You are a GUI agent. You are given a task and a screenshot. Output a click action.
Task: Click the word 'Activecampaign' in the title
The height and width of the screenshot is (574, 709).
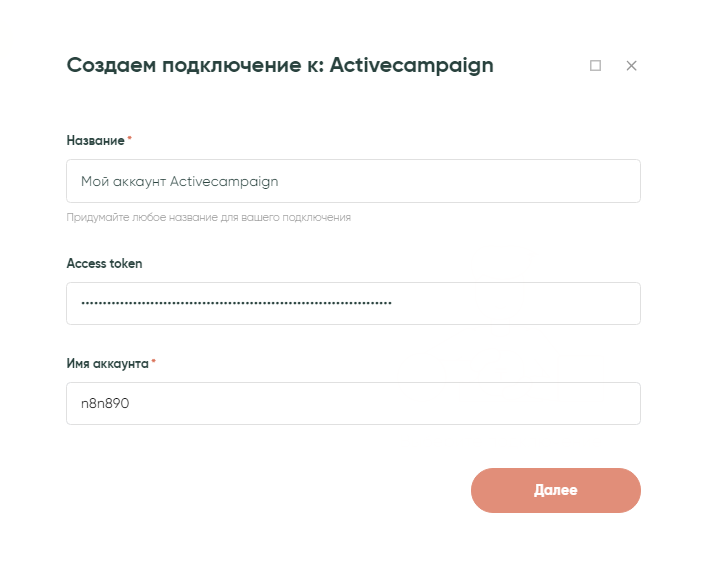pos(411,66)
